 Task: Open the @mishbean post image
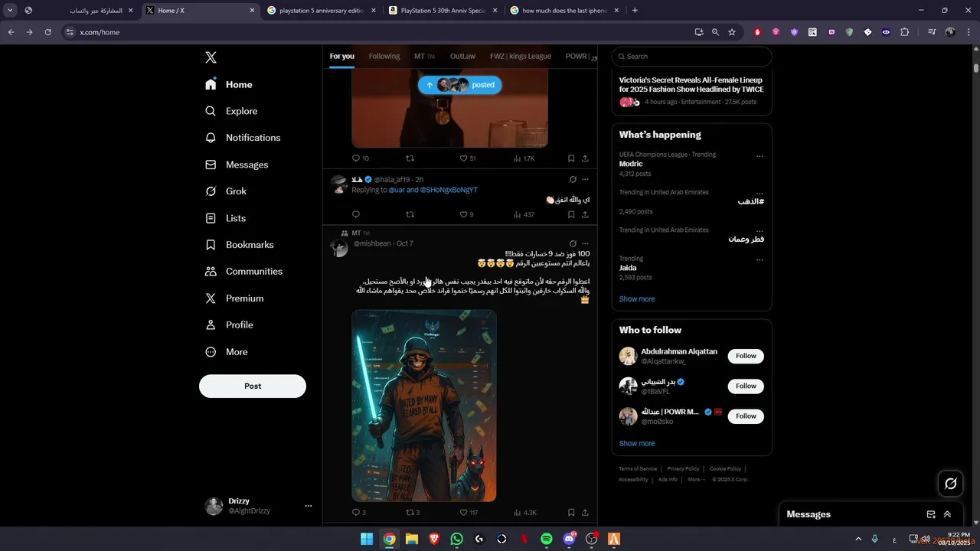[x=424, y=406]
